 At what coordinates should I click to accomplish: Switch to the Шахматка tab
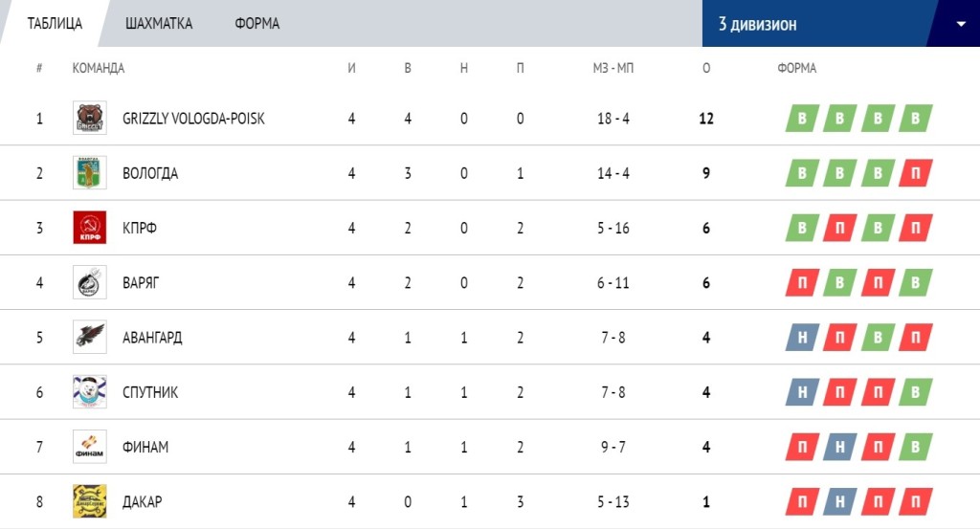pyautogui.click(x=159, y=24)
